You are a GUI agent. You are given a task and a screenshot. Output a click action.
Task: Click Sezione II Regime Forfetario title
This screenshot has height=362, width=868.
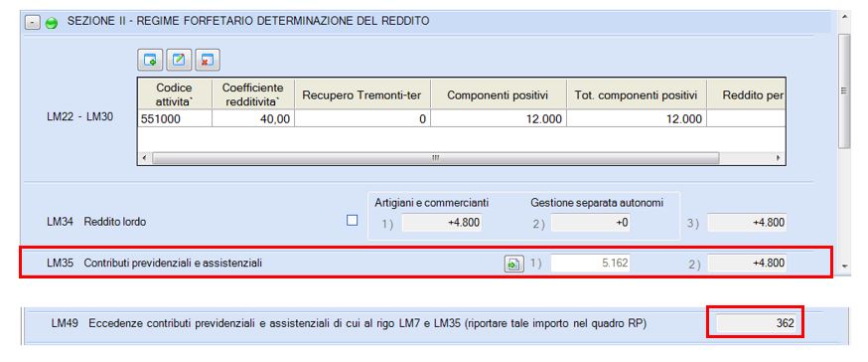[x=248, y=22]
